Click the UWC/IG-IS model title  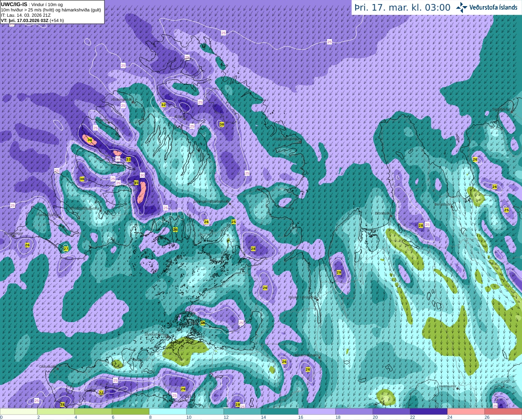[14, 4]
